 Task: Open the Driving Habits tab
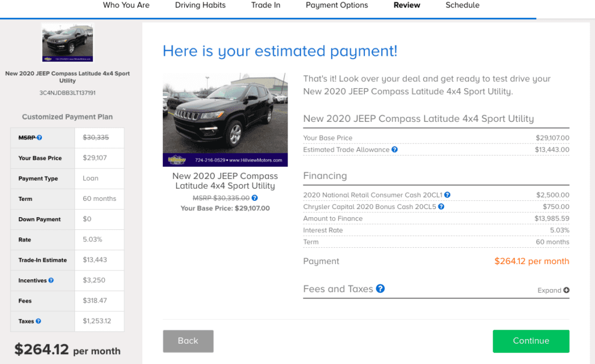click(200, 5)
